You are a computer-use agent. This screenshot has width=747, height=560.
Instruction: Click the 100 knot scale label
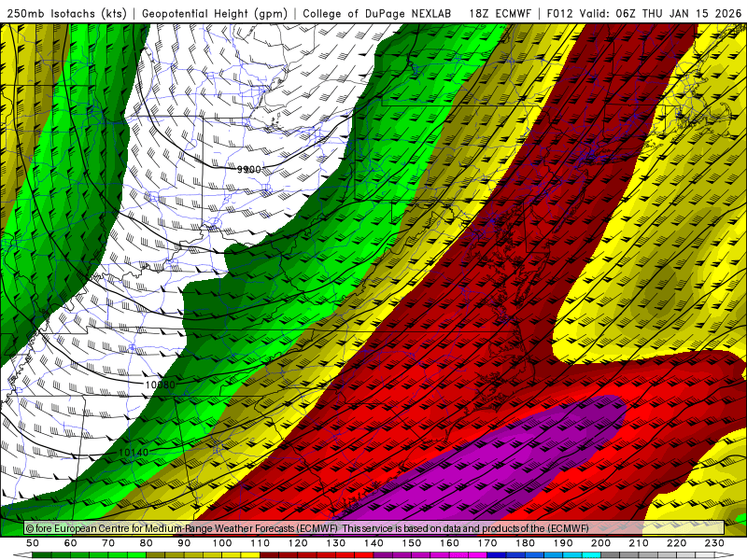222,543
